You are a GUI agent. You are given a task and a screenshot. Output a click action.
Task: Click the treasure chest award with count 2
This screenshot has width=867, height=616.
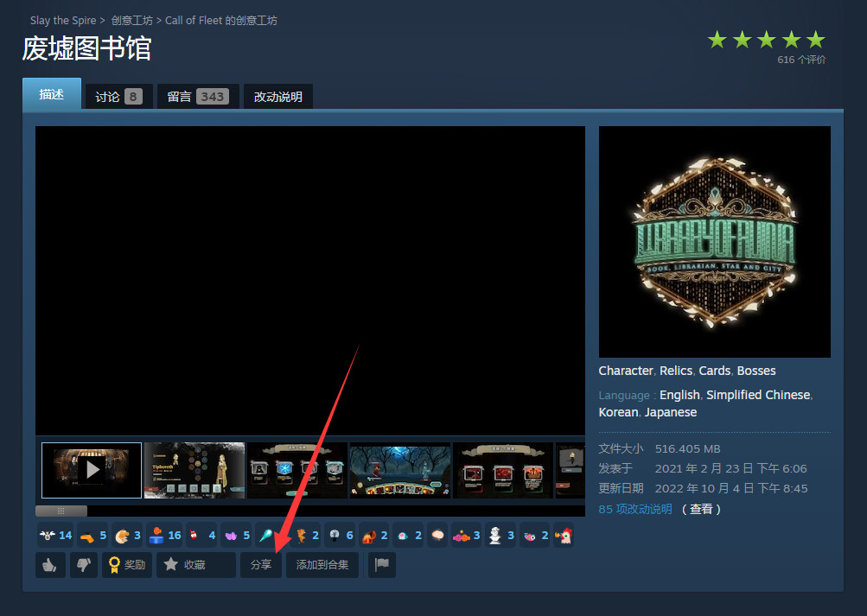pos(374,535)
